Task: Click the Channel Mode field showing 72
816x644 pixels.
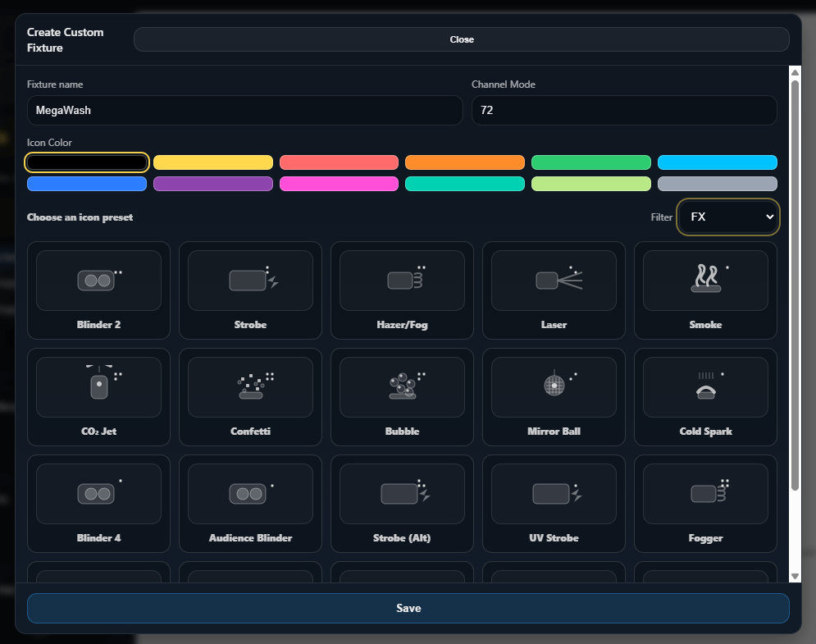Action: (x=624, y=110)
